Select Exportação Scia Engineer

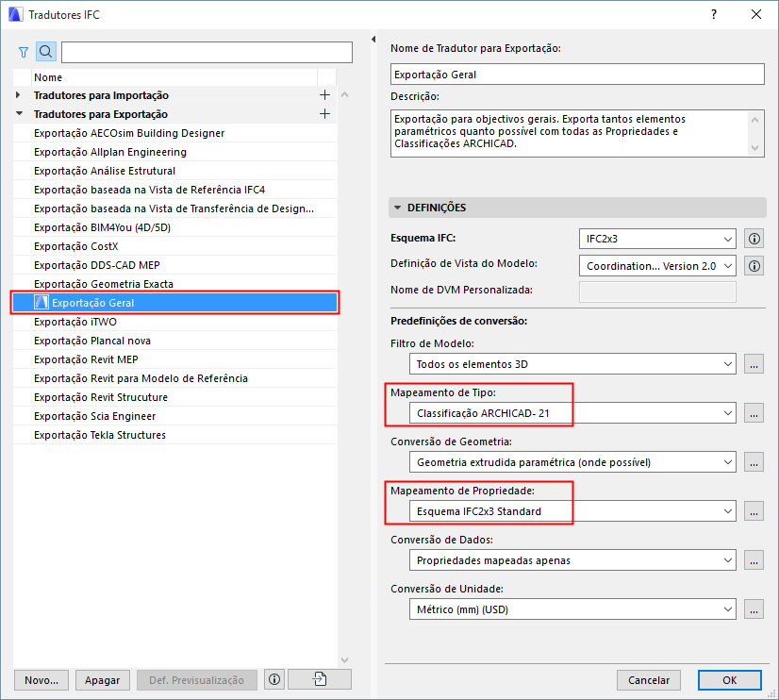pyautogui.click(x=174, y=416)
